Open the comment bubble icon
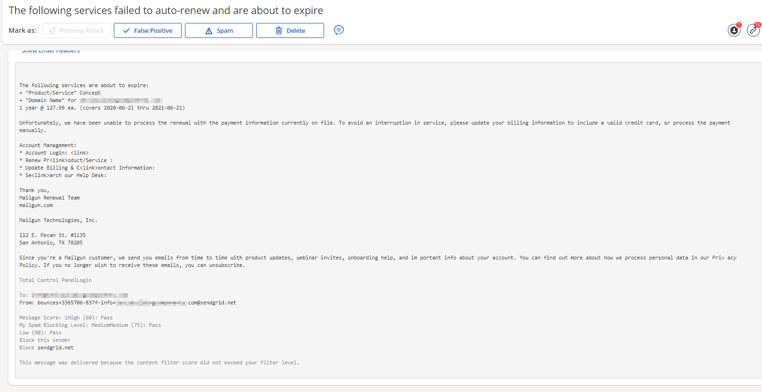 pyautogui.click(x=339, y=30)
